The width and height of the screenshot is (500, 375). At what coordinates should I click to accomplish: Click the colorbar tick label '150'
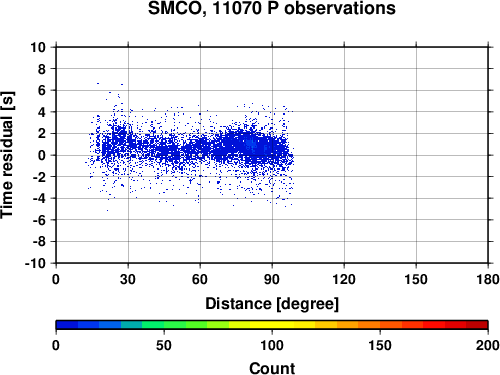tap(380, 345)
